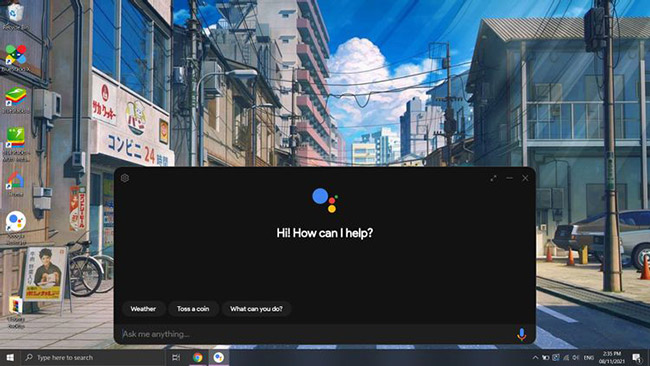Screen dimensions: 650x366
Task: Click the "Hi! How can I help?" greeting
Action: 325,233
